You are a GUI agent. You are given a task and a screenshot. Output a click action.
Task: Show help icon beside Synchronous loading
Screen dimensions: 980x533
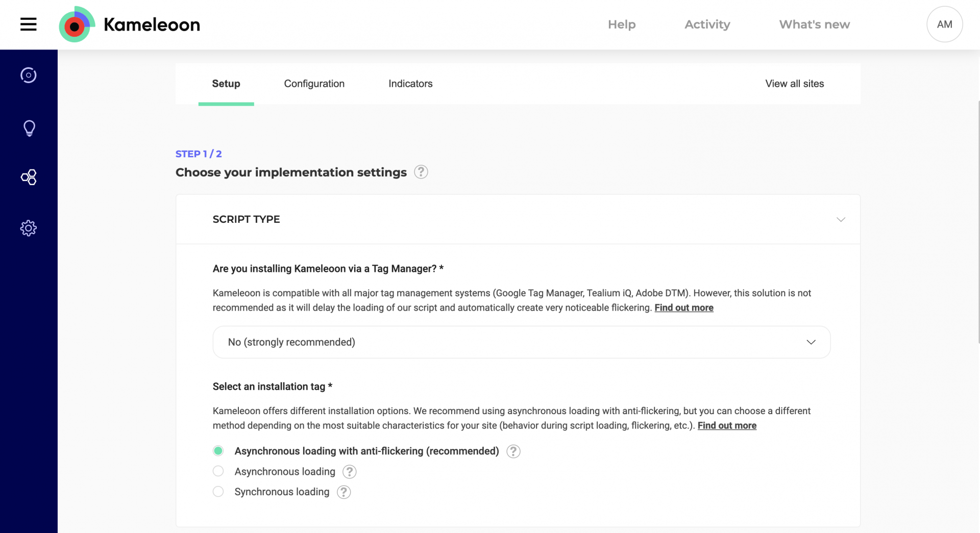[344, 492]
